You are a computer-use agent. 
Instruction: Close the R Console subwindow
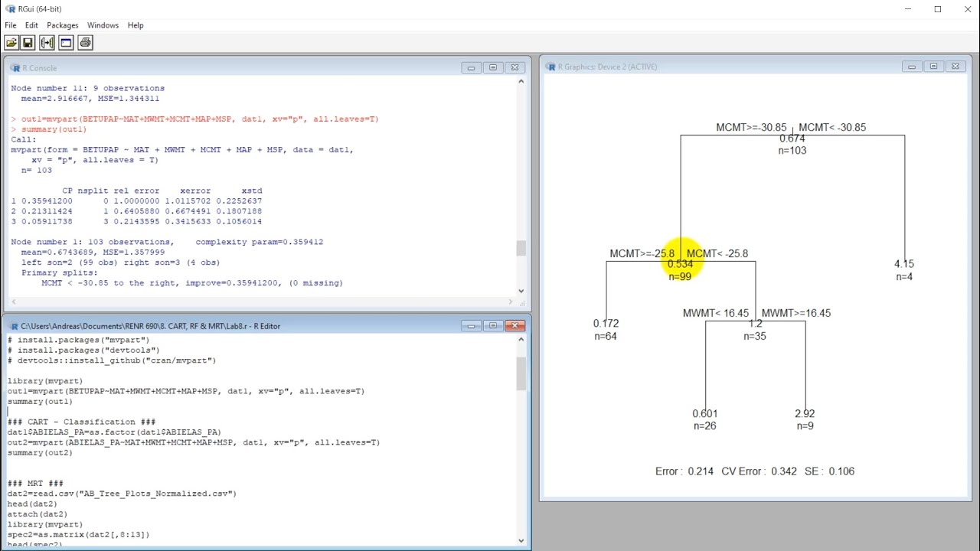[x=515, y=67]
